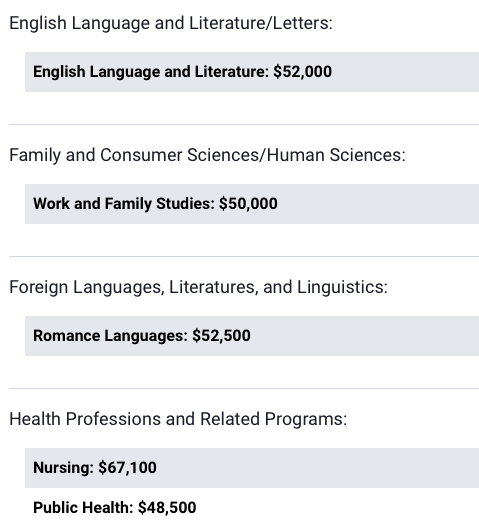
Task: Click the $48,500 salary figure
Action: click(x=167, y=508)
